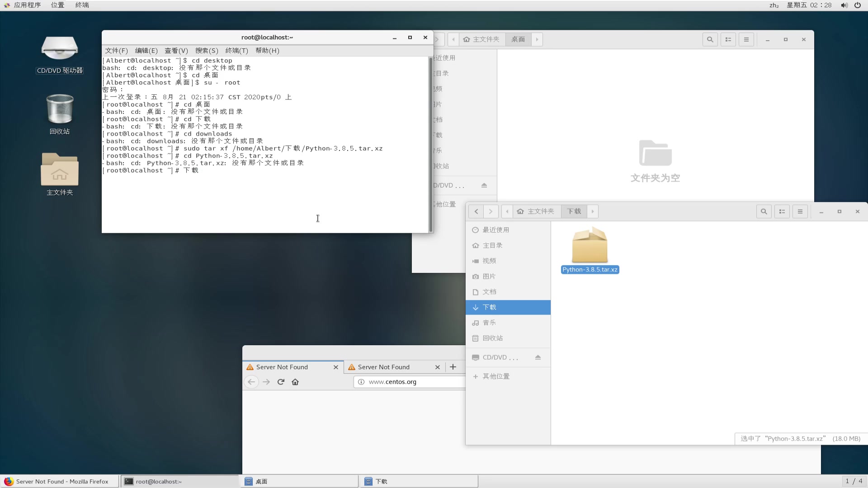
Task: Open a new Firefox tab with the plus button
Action: pos(453,367)
